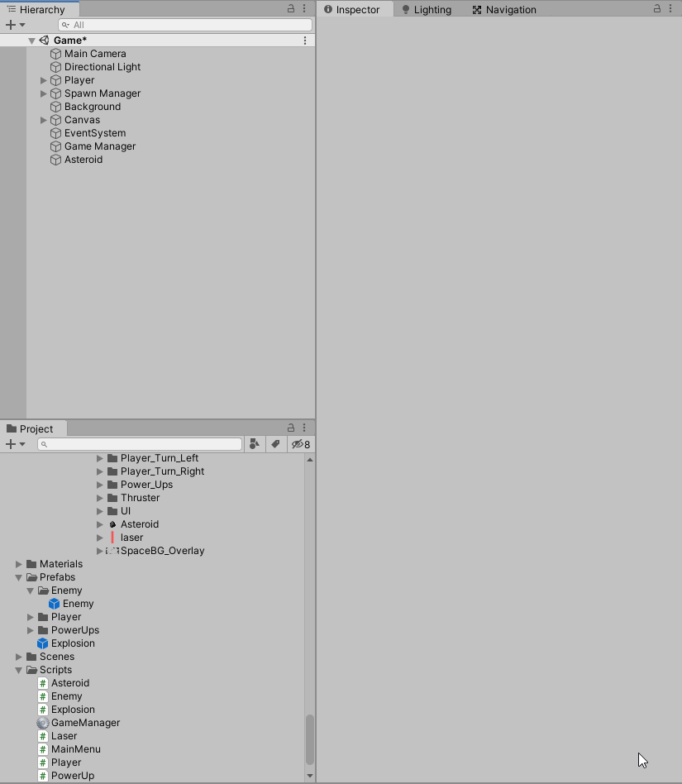Click the Enemy prefab blue cube icon

tap(54, 604)
